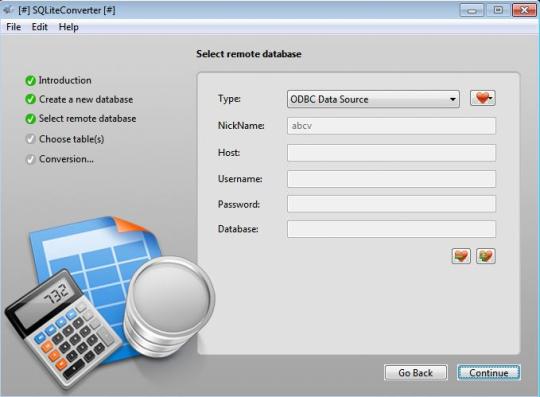Select the Select remote database step in sidebar
The height and width of the screenshot is (397, 540).
pyautogui.click(x=87, y=118)
